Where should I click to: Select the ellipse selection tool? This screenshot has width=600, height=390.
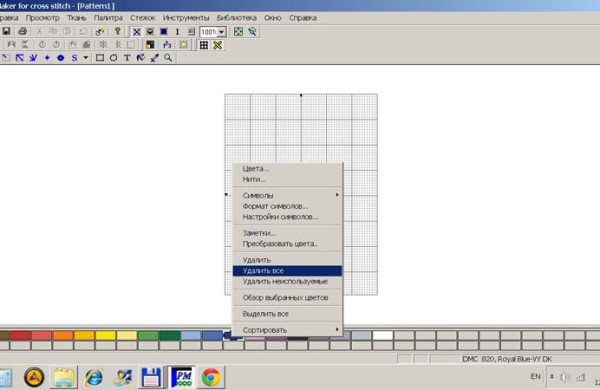click(x=113, y=58)
